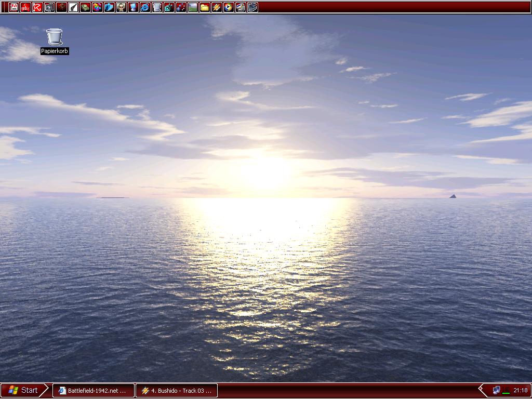The height and width of the screenshot is (399, 532).
Task: Open the landscape picture icon
Action: point(193,7)
